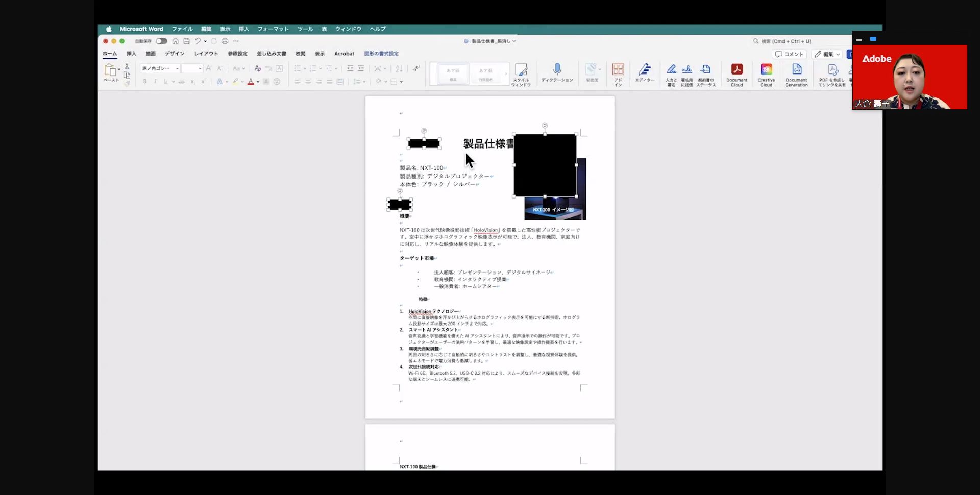Launch the Editor pen icon

(x=645, y=73)
